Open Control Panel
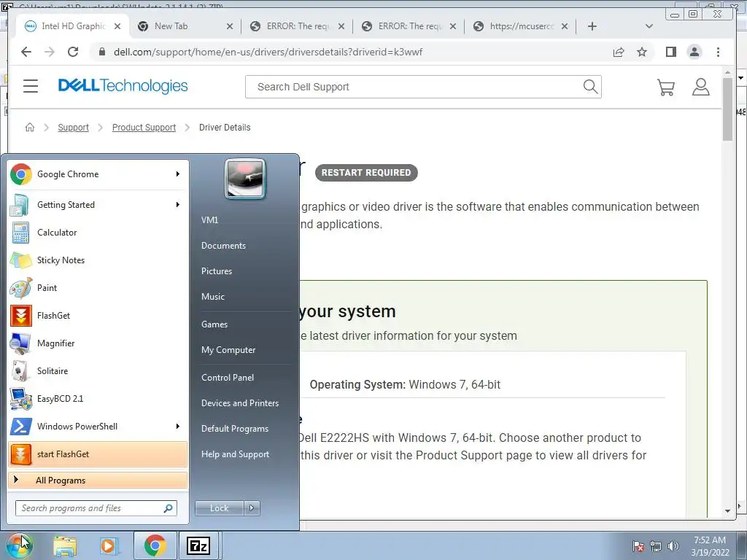Screen dimensions: 747x560 (x=228, y=378)
